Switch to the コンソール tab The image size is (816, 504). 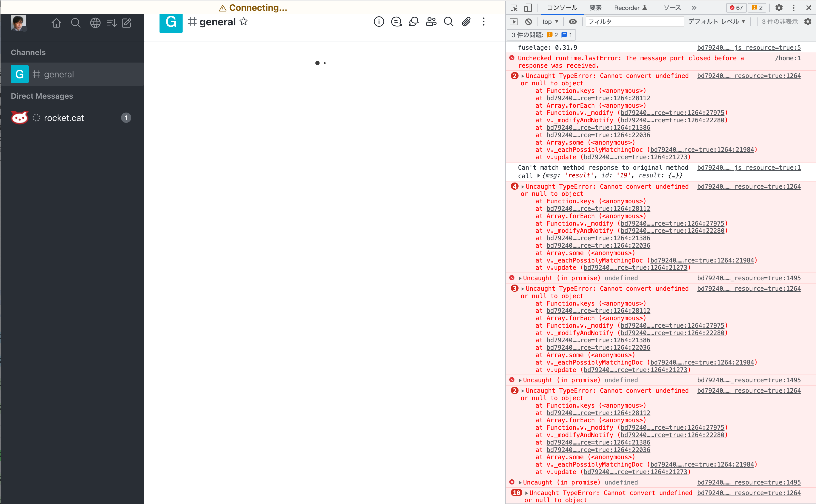562,8
